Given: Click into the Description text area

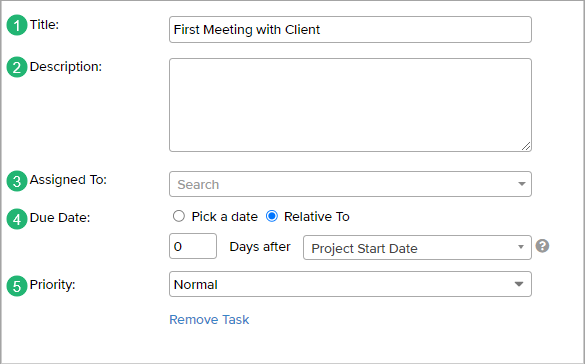Looking at the screenshot, I should 350,105.
